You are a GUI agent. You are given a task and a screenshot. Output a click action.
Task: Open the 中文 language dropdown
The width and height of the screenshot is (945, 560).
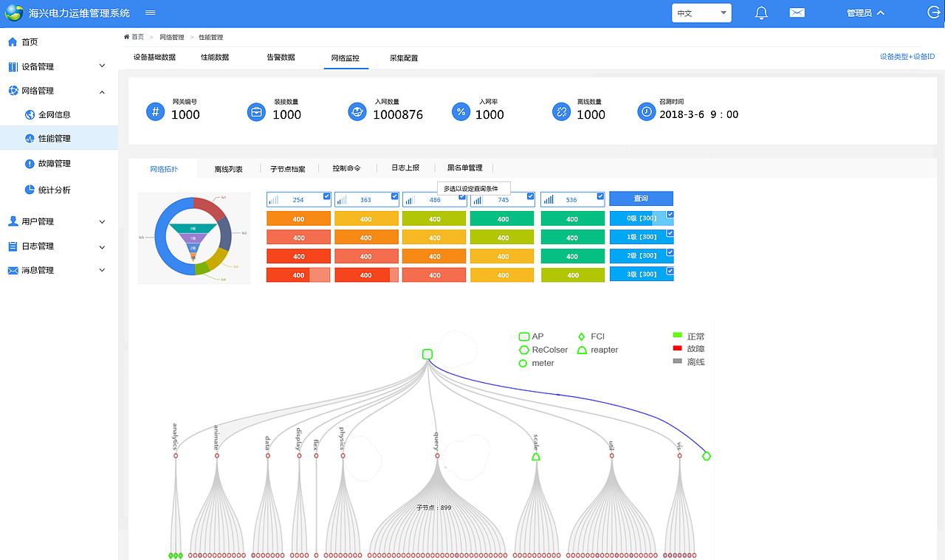coord(701,13)
